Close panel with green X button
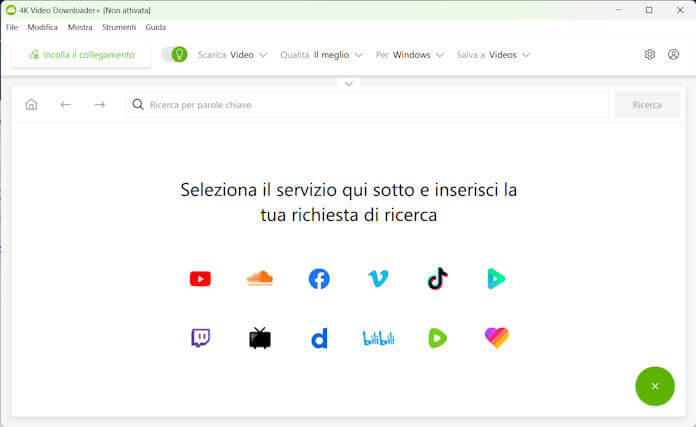This screenshot has width=696, height=427. (x=655, y=386)
